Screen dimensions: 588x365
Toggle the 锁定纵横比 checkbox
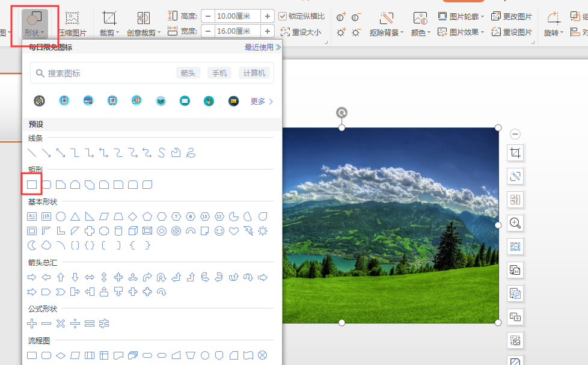click(283, 16)
